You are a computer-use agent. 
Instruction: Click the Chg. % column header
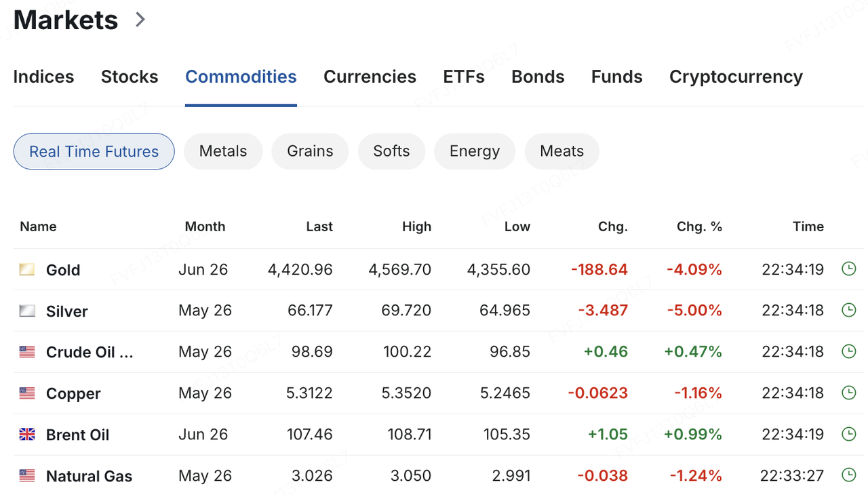(699, 226)
